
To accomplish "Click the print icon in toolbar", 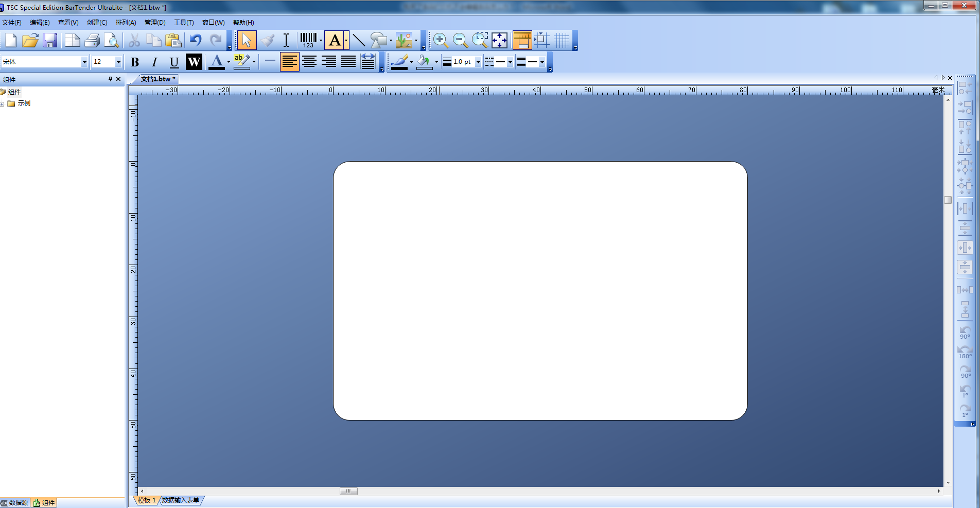I will [92, 40].
